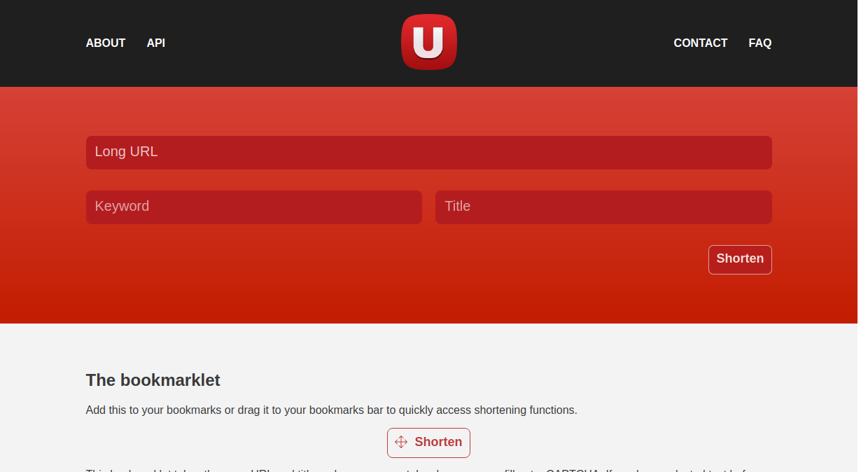Click into the Keyword field
Viewport: 868px width, 472px height.
(x=254, y=207)
